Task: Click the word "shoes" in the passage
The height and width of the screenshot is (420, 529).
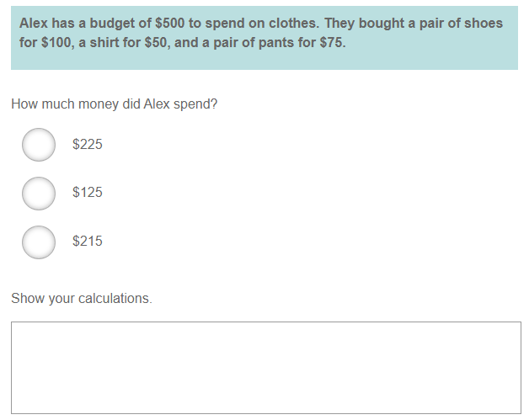Action: point(484,24)
